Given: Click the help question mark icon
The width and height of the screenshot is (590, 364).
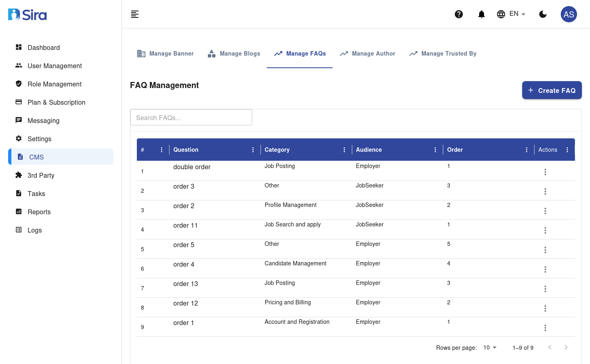Looking at the screenshot, I should click(459, 14).
